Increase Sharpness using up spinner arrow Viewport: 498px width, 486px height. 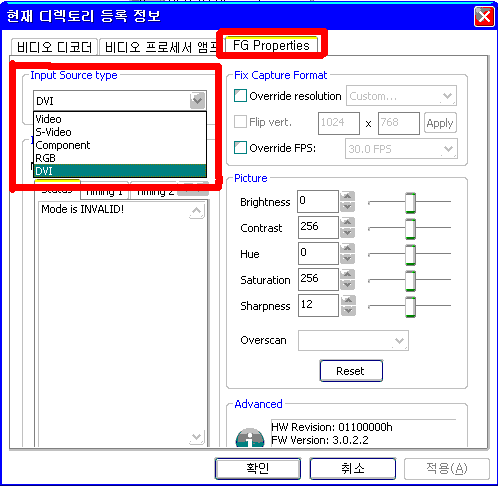point(348,300)
